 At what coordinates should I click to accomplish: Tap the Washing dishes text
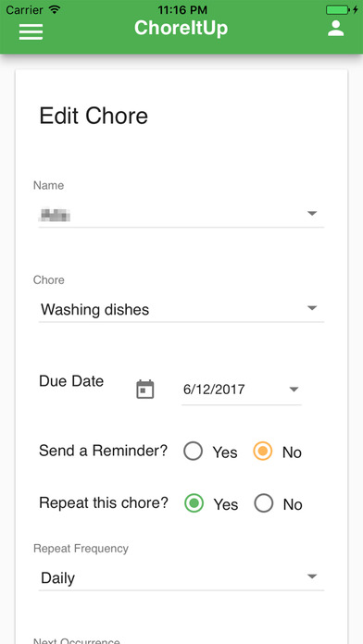95,309
